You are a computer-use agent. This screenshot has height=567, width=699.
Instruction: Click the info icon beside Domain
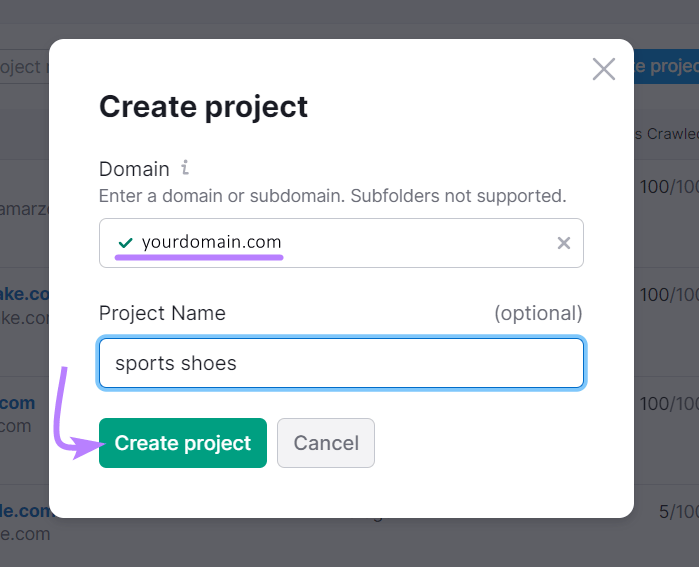click(x=185, y=168)
